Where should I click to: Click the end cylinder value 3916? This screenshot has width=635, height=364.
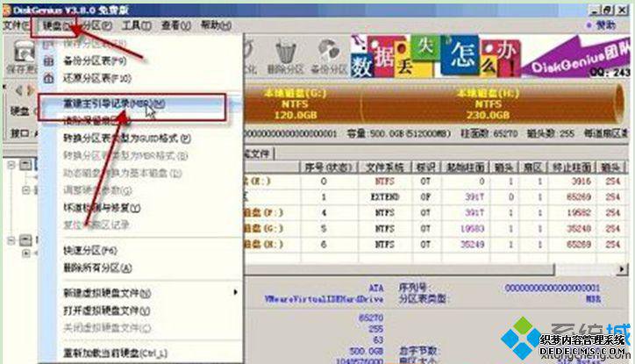pyautogui.click(x=581, y=182)
